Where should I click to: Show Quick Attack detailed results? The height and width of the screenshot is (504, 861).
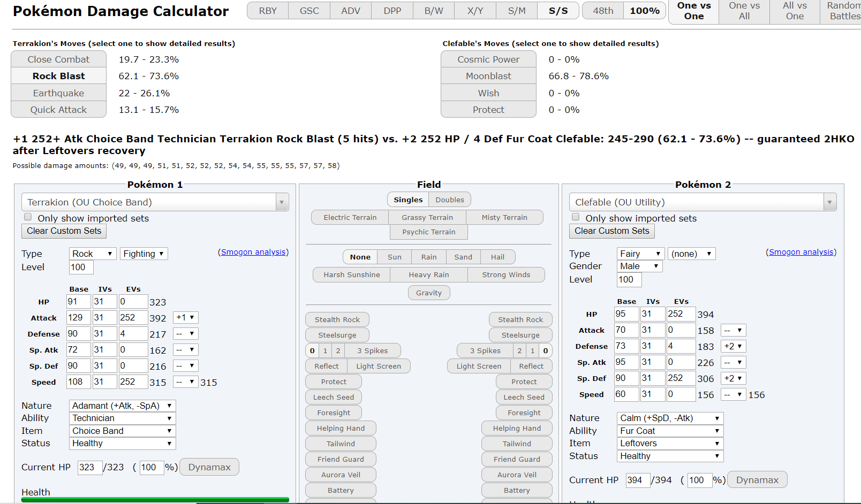pos(59,110)
